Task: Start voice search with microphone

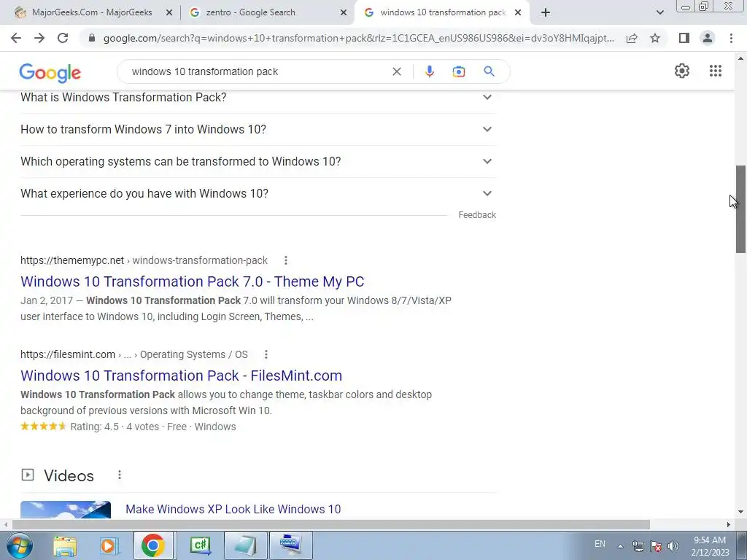Action: pyautogui.click(x=429, y=71)
